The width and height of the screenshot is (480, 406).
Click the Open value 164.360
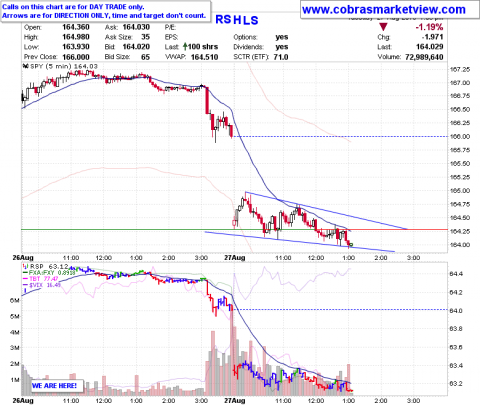coord(76,27)
